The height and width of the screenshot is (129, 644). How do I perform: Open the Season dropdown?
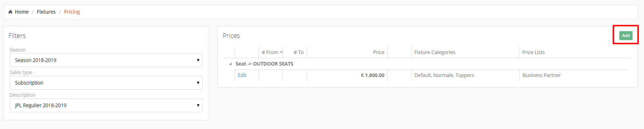(x=106, y=60)
